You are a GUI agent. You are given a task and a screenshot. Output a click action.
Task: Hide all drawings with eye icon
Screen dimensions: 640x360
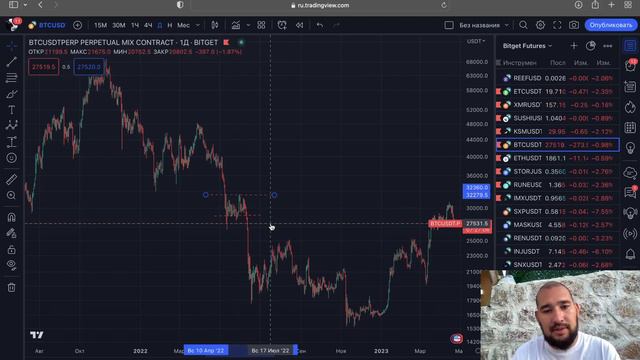pyautogui.click(x=11, y=265)
